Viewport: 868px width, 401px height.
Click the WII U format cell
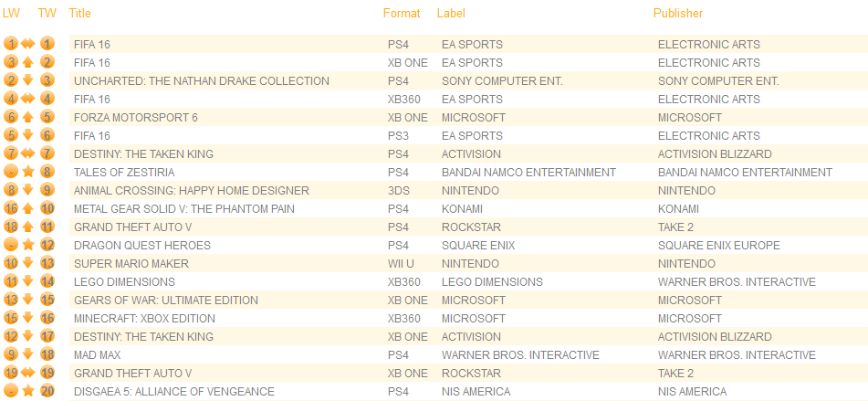401,264
